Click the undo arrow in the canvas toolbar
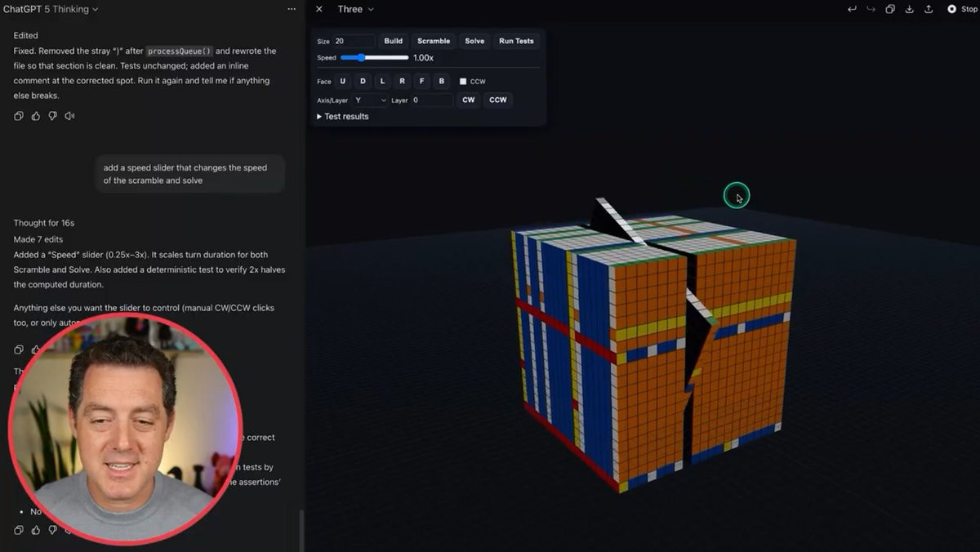Image resolution: width=980 pixels, height=552 pixels. (852, 9)
